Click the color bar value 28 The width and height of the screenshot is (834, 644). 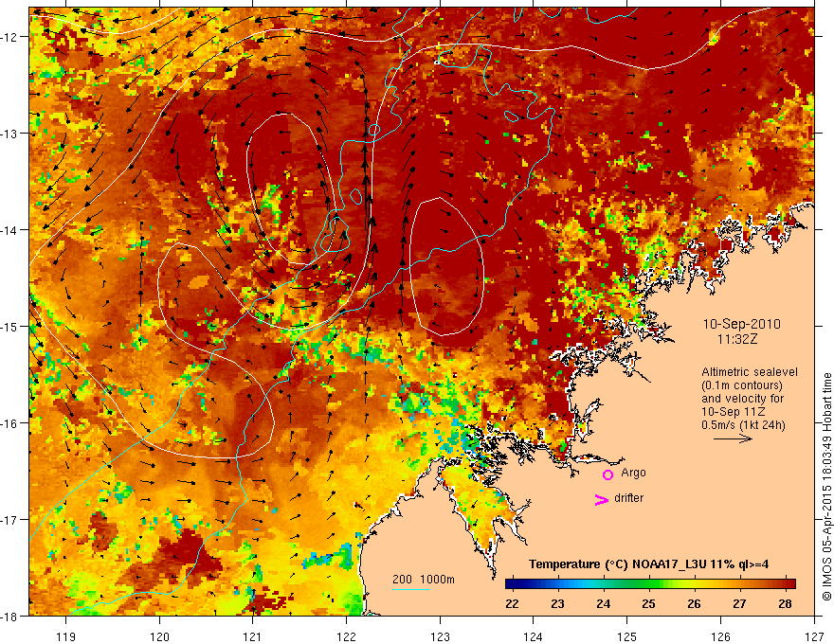tap(785, 604)
